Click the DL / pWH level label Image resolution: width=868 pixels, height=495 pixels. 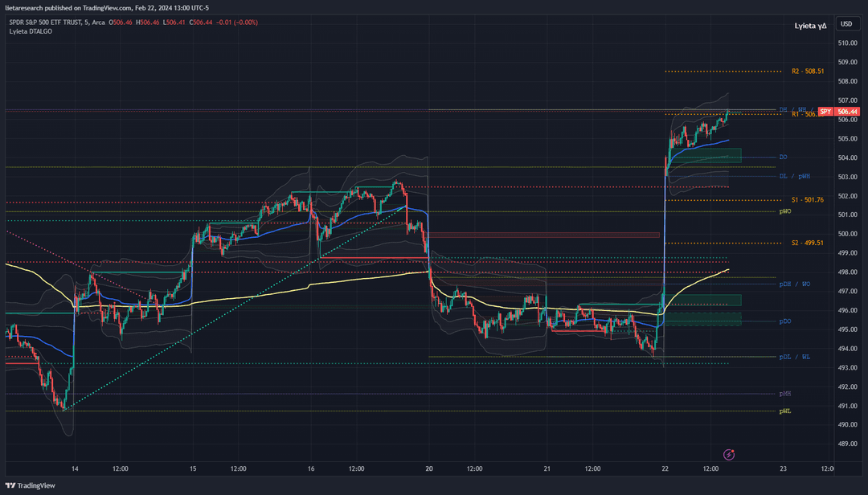(x=795, y=176)
